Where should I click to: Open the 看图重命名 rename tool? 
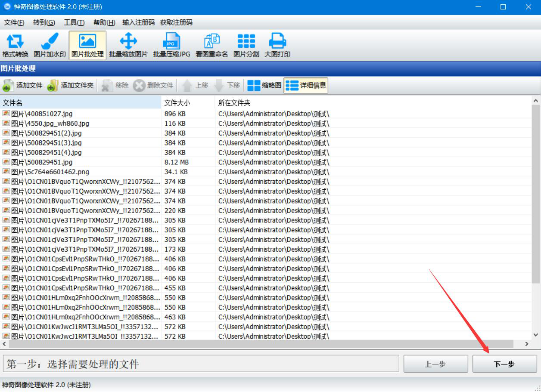(x=211, y=46)
